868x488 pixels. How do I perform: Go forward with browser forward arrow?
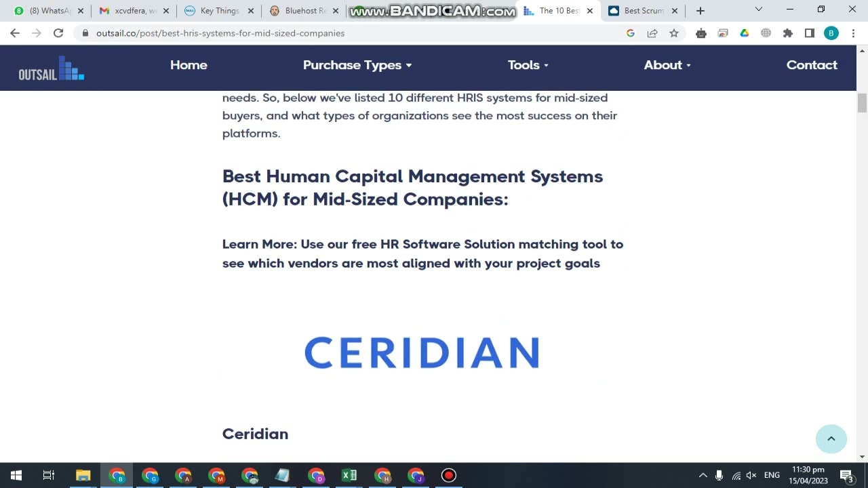37,33
